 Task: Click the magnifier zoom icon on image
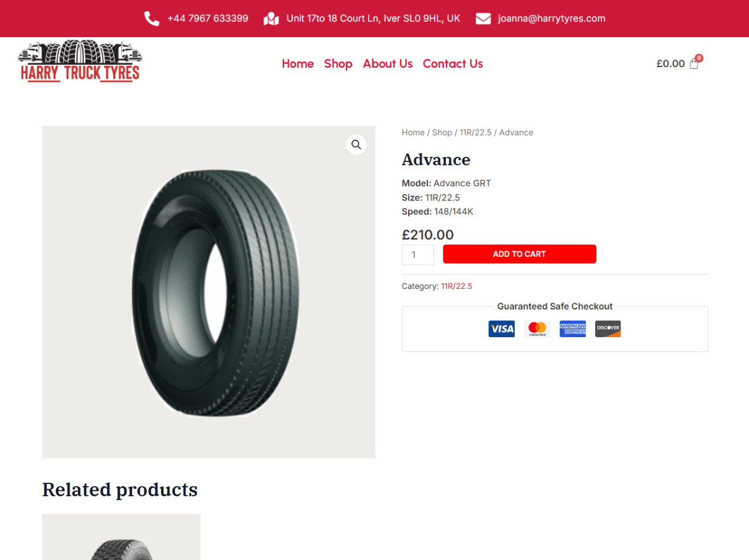click(356, 144)
